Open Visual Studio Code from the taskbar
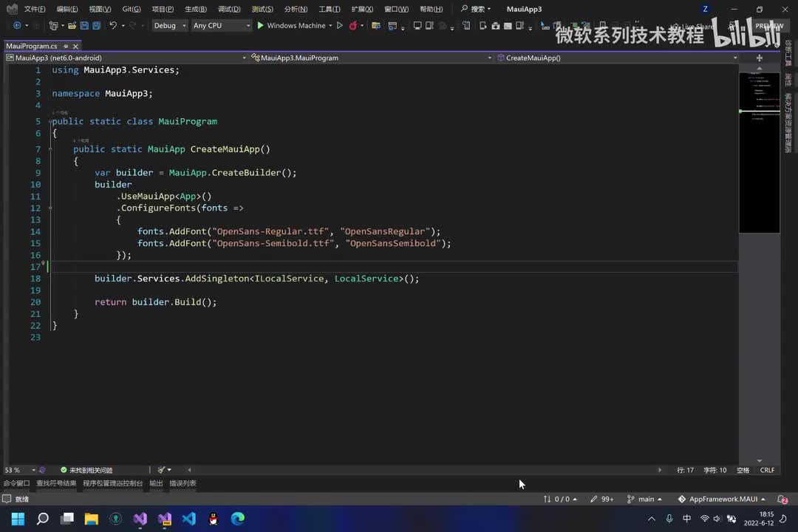798x532 pixels. coord(189,518)
